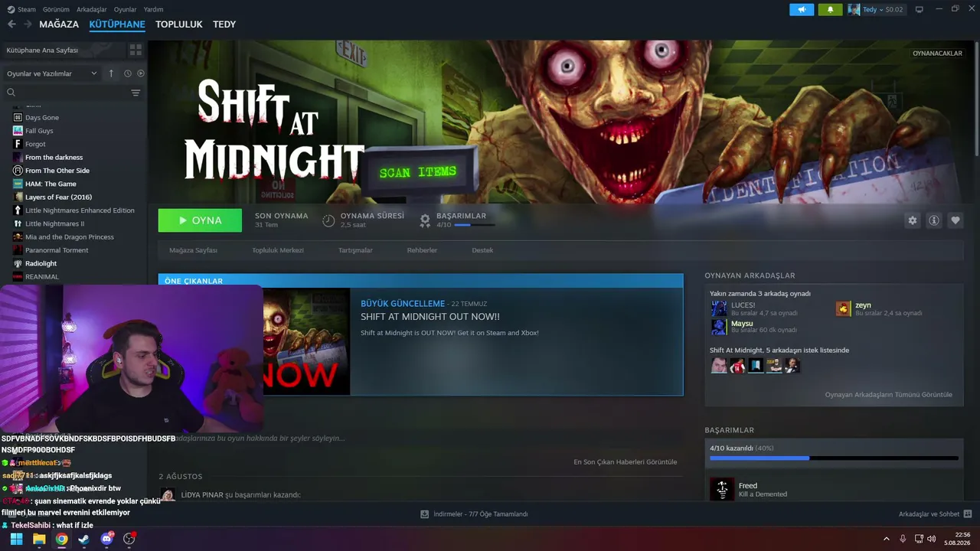
Task: Open the game info icon
Action: [x=934, y=220]
